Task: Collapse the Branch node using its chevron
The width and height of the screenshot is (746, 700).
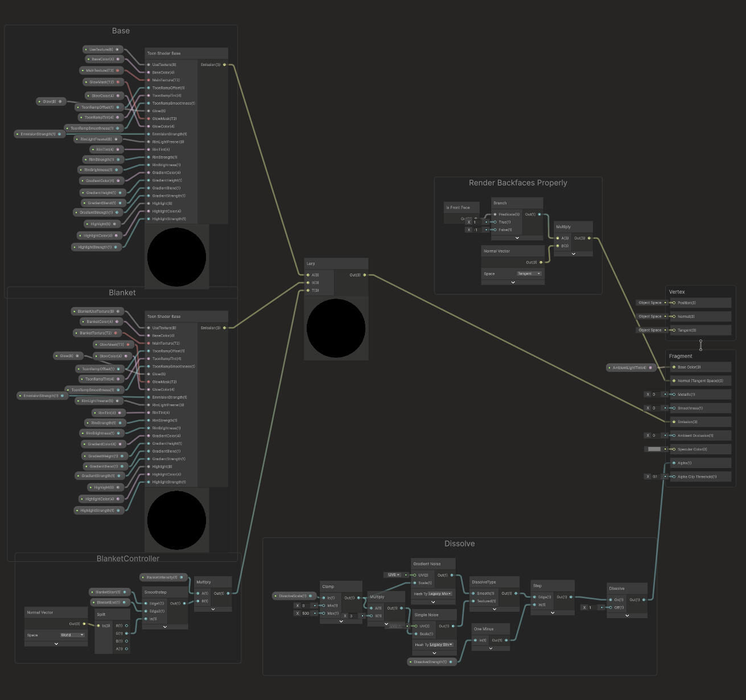Action: coord(517,238)
